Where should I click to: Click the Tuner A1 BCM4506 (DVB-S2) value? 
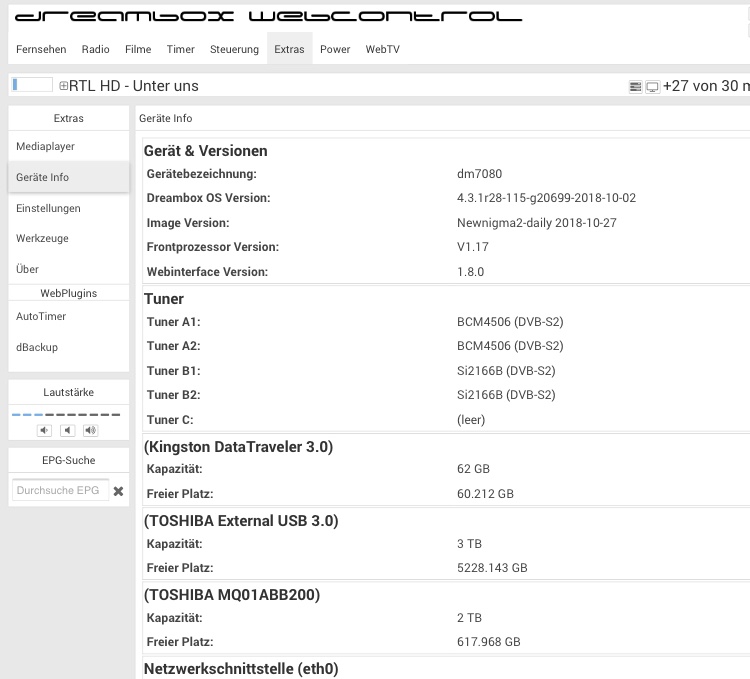pyautogui.click(x=510, y=322)
